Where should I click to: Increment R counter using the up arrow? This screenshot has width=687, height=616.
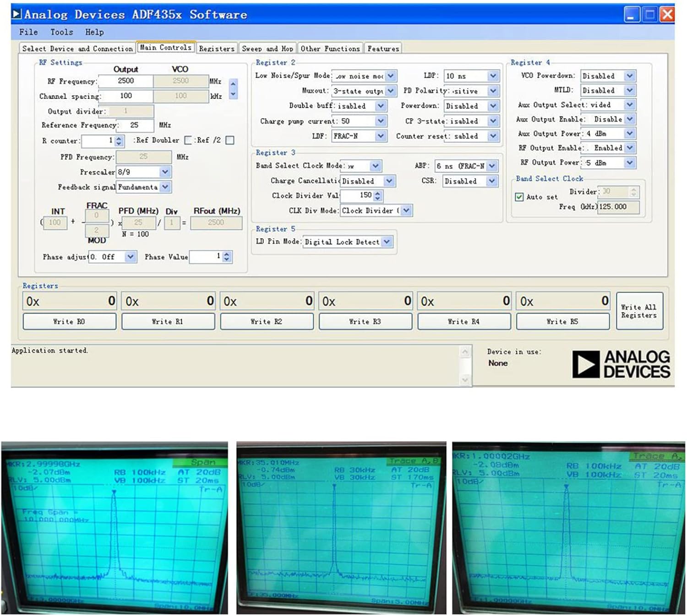(x=119, y=138)
